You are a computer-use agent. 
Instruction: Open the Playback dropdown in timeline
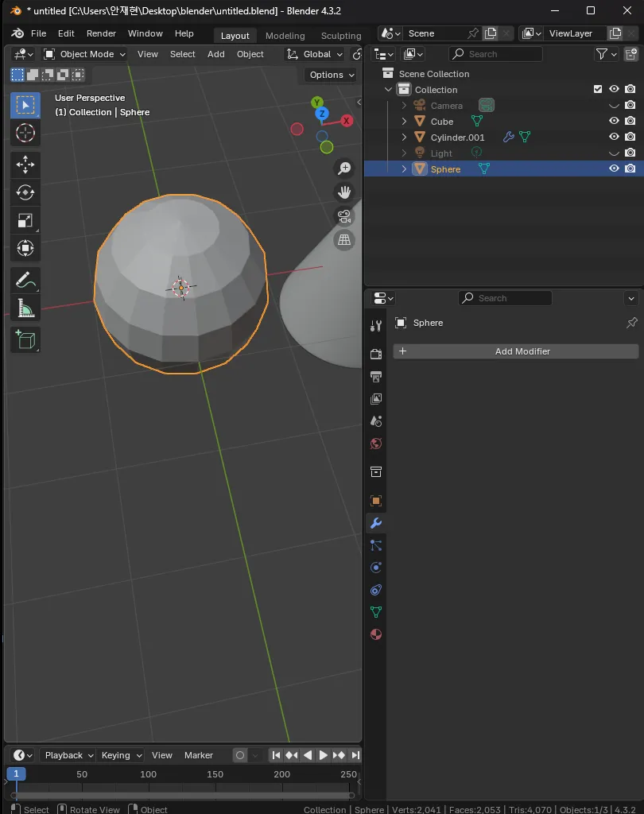[x=68, y=755]
